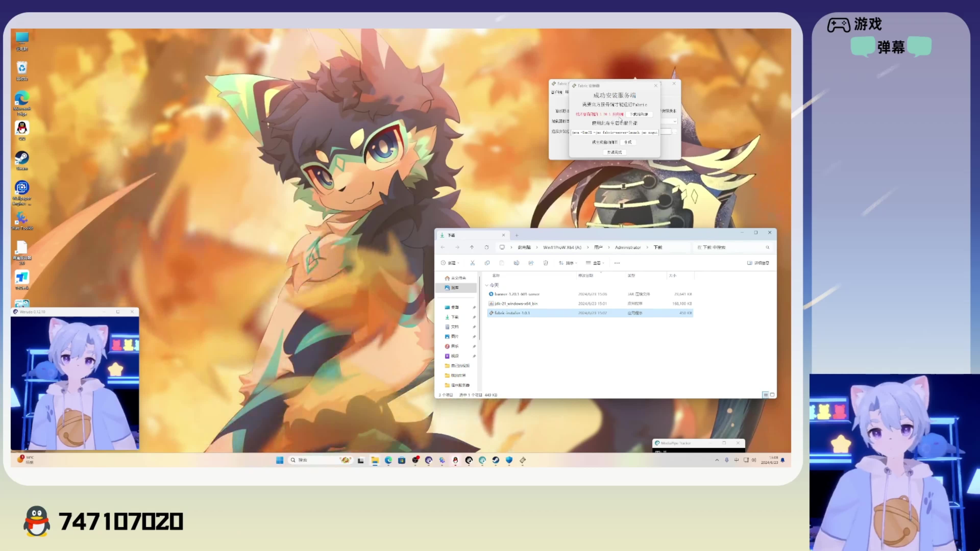The width and height of the screenshot is (980, 551).
Task: Open Watt Toolkit desktop shortcut
Action: 22,221
